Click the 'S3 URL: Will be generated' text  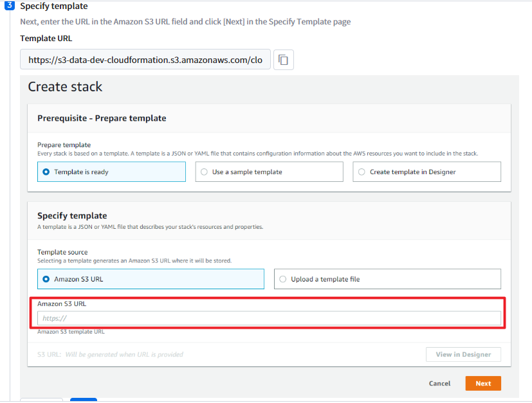(x=110, y=354)
